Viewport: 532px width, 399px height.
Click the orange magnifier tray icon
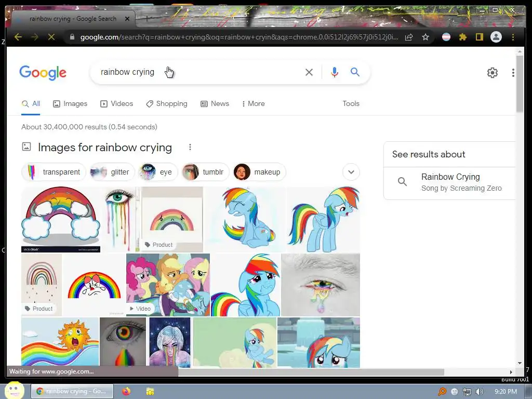click(x=442, y=392)
